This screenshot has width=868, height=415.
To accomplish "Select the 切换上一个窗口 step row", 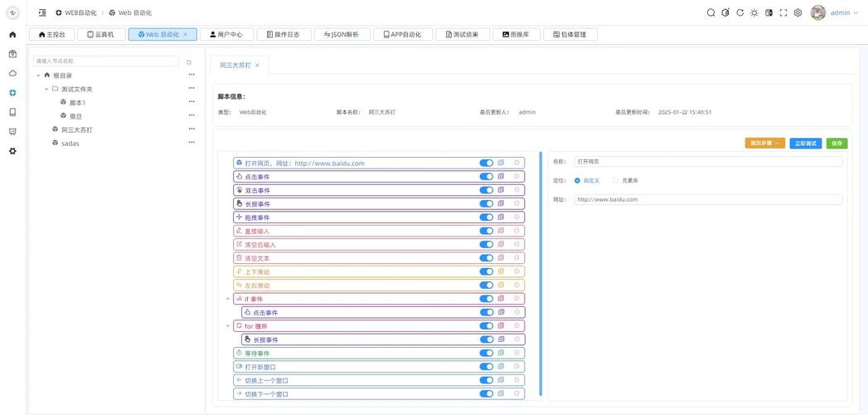I will click(x=379, y=380).
